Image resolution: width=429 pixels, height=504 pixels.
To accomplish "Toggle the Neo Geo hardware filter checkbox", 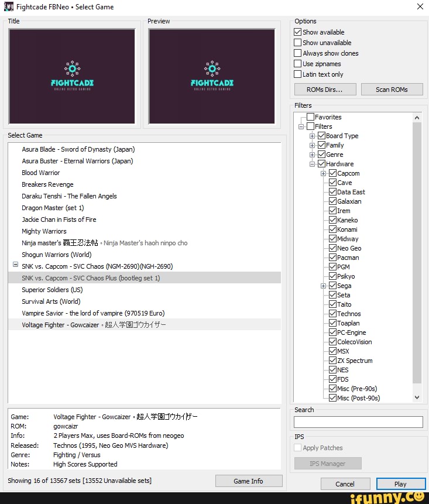I will tap(332, 248).
